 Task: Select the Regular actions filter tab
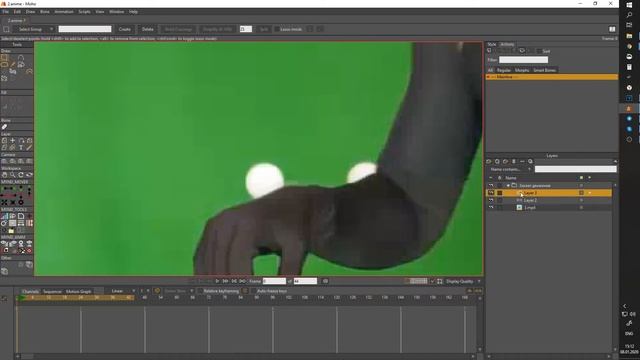tap(503, 70)
